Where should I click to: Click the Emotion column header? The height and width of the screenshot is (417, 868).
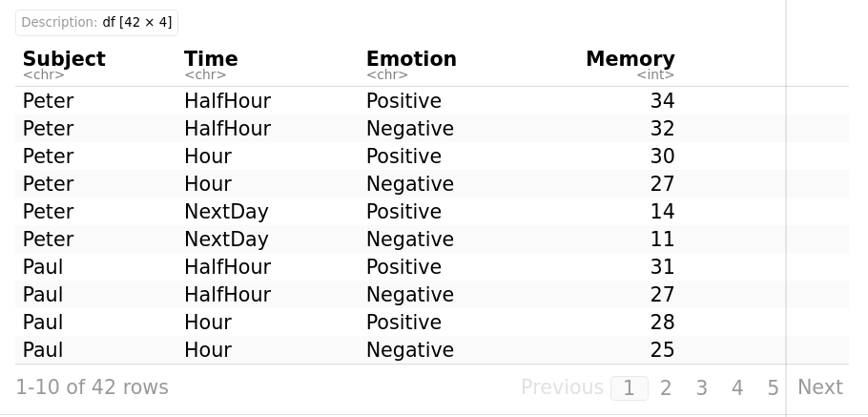click(411, 59)
